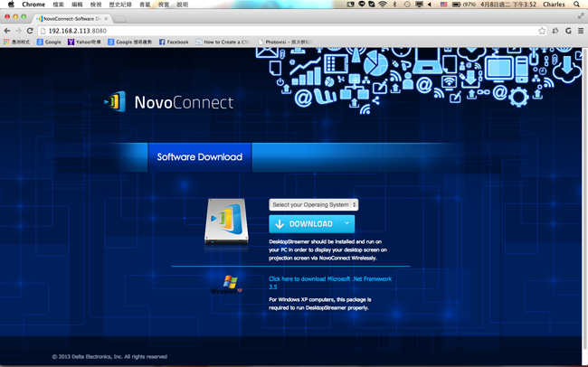Open the 書籤 (Bookmarks) menu
The height and width of the screenshot is (367, 588).
145,5
